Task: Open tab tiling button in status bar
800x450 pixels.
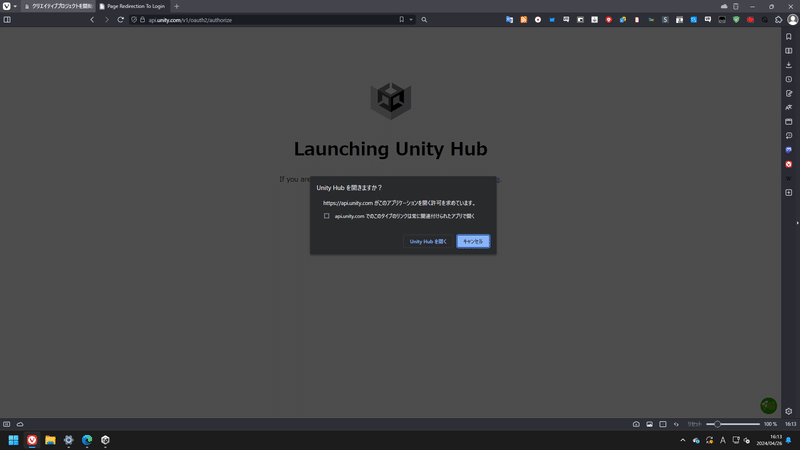Action: [663, 424]
